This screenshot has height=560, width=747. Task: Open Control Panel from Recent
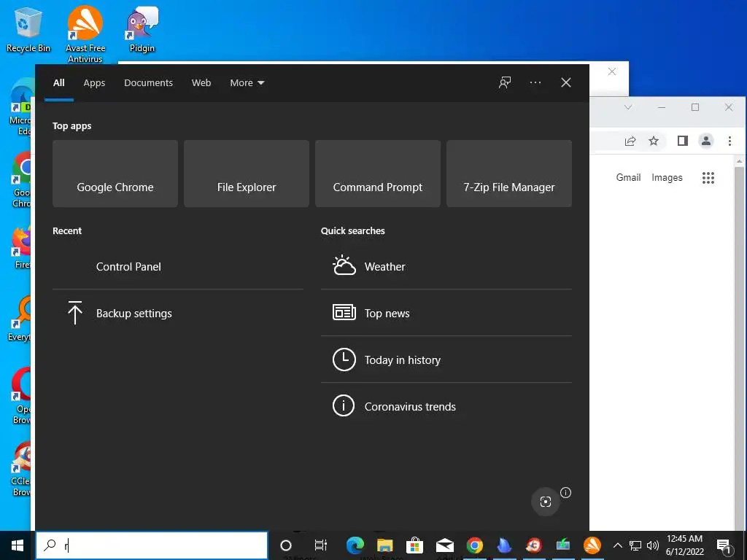[x=178, y=267]
